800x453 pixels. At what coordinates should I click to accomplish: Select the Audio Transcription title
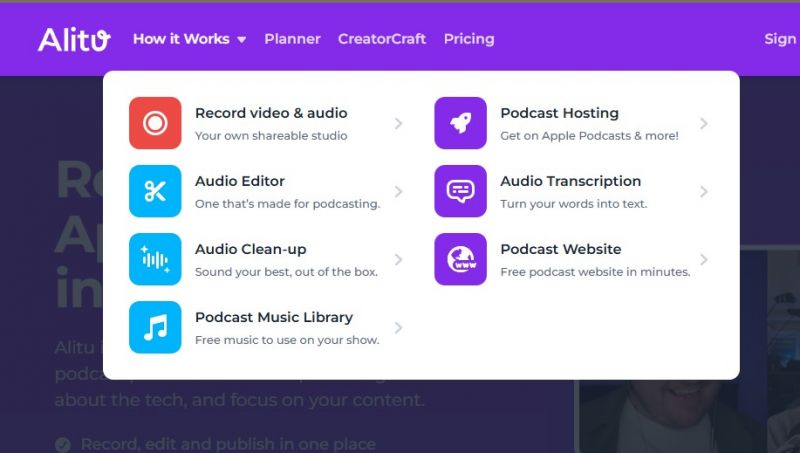(x=570, y=181)
